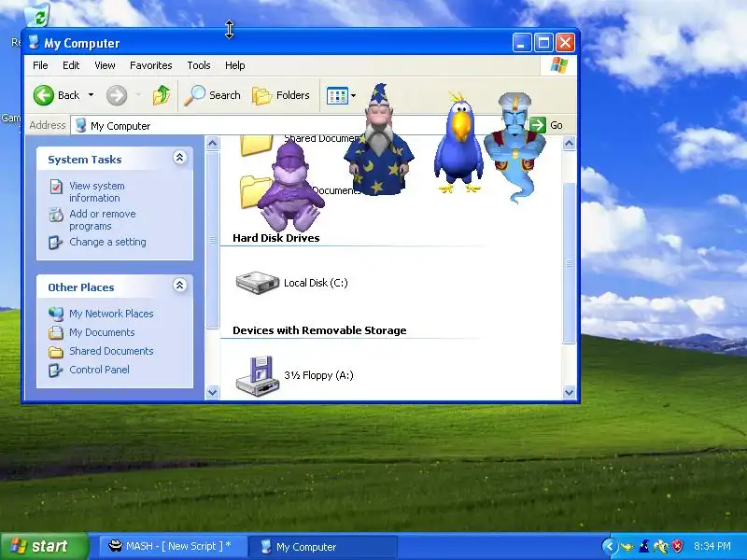This screenshot has width=747, height=560.
Task: Click the blue Genie character
Action: [x=514, y=147]
